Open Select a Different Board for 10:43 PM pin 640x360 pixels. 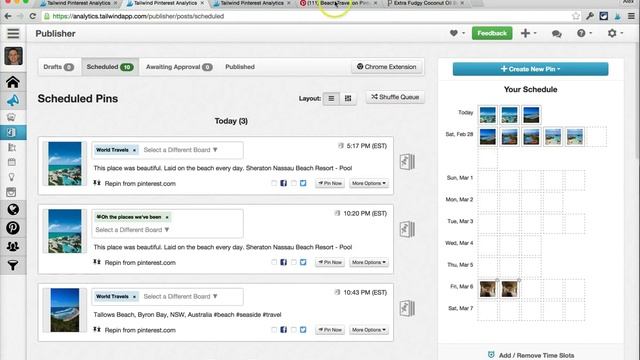click(x=180, y=296)
